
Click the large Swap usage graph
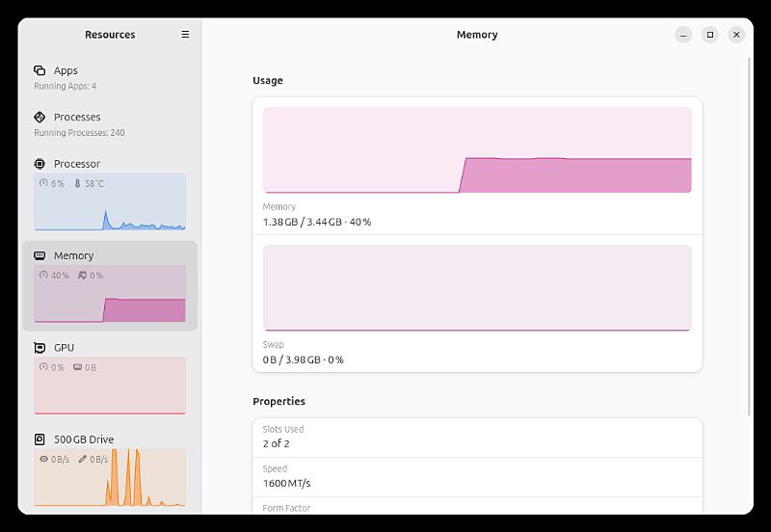coord(477,287)
